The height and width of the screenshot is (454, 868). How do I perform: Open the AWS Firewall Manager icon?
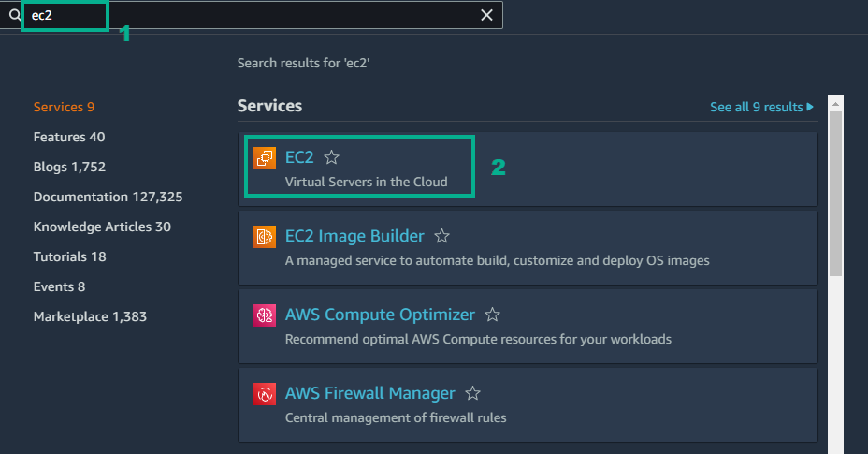[x=265, y=394]
